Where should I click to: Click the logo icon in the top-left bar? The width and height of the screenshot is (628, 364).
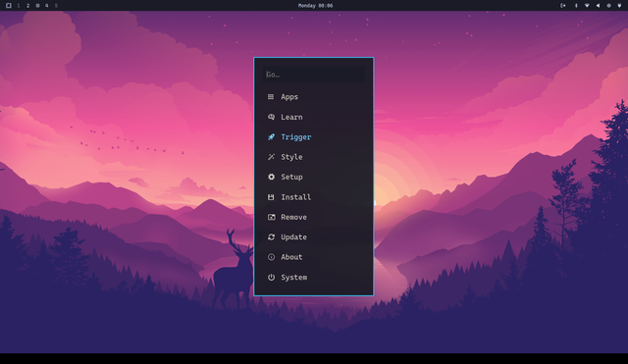coord(9,6)
